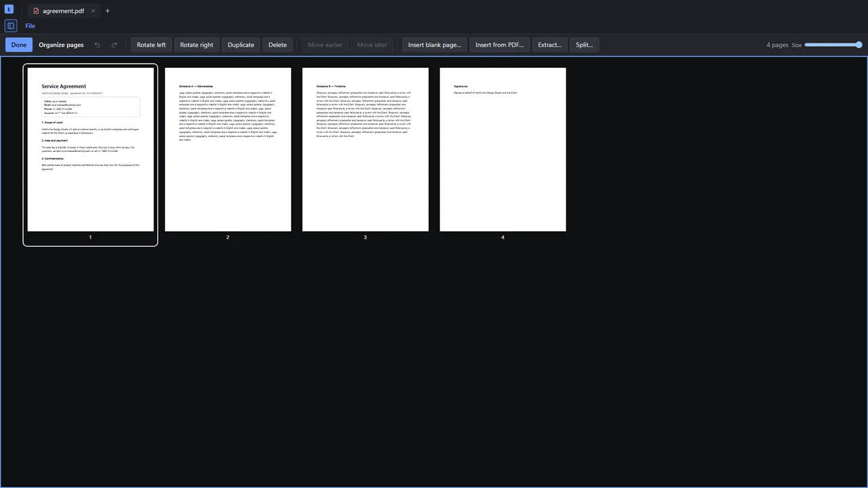Click the app logo icon in the title bar

click(x=9, y=9)
